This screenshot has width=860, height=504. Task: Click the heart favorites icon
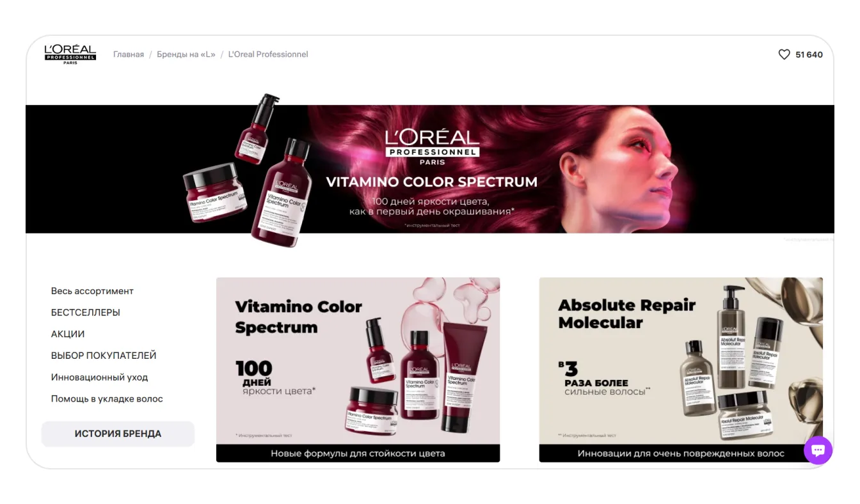pyautogui.click(x=784, y=55)
